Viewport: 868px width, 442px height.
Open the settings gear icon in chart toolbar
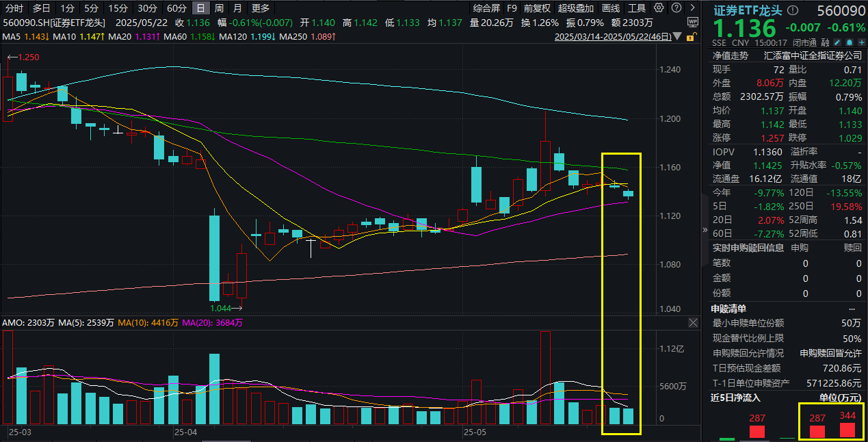(x=658, y=8)
